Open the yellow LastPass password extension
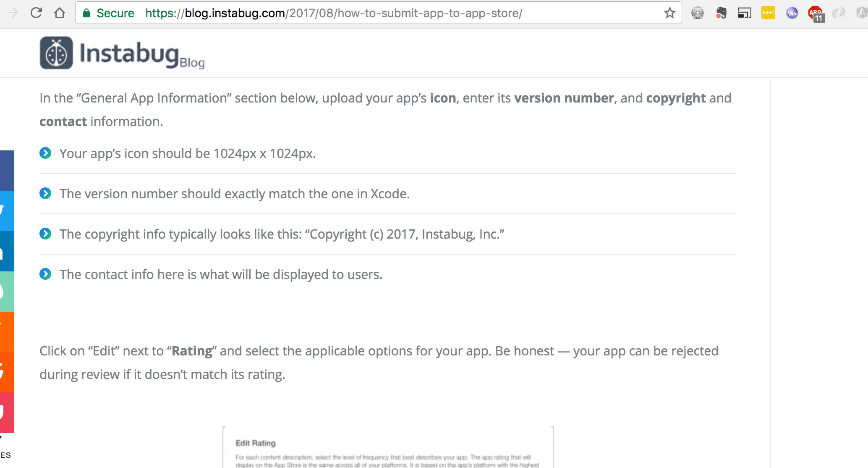This screenshot has height=468, width=868. (768, 13)
